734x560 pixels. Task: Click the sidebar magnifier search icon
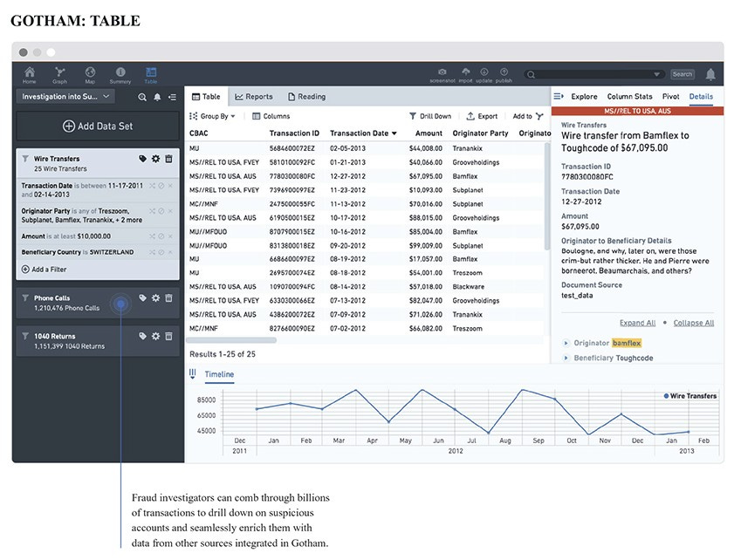tap(142, 97)
